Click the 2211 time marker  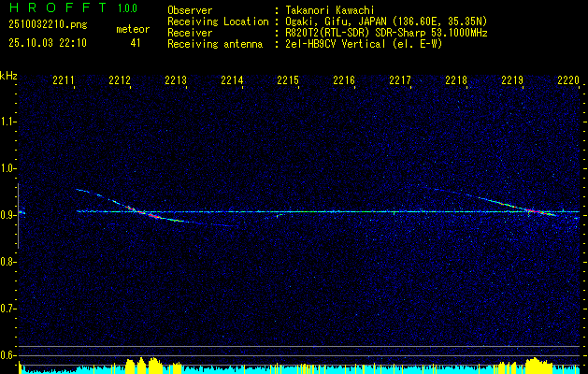click(64, 80)
